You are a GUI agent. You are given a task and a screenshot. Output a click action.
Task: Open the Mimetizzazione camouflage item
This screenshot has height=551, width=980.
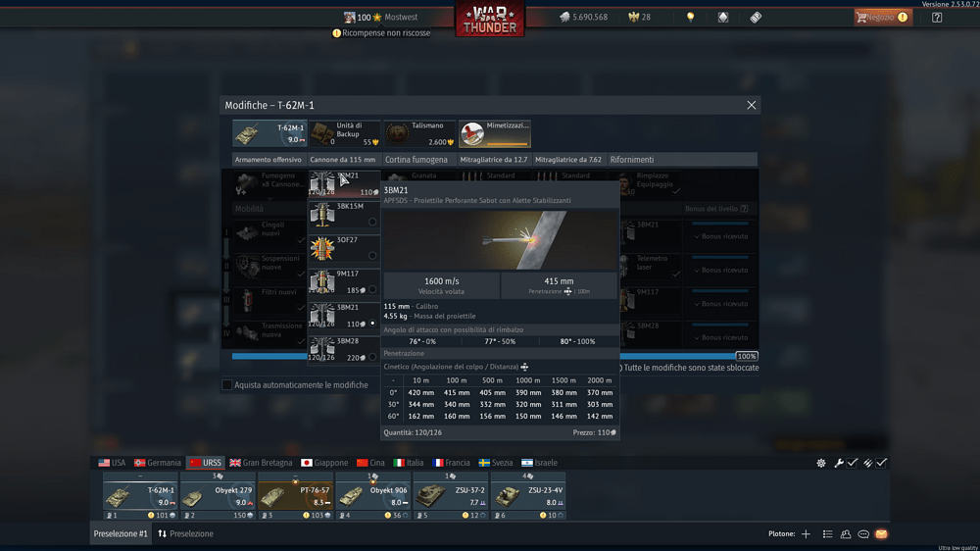[x=494, y=133]
